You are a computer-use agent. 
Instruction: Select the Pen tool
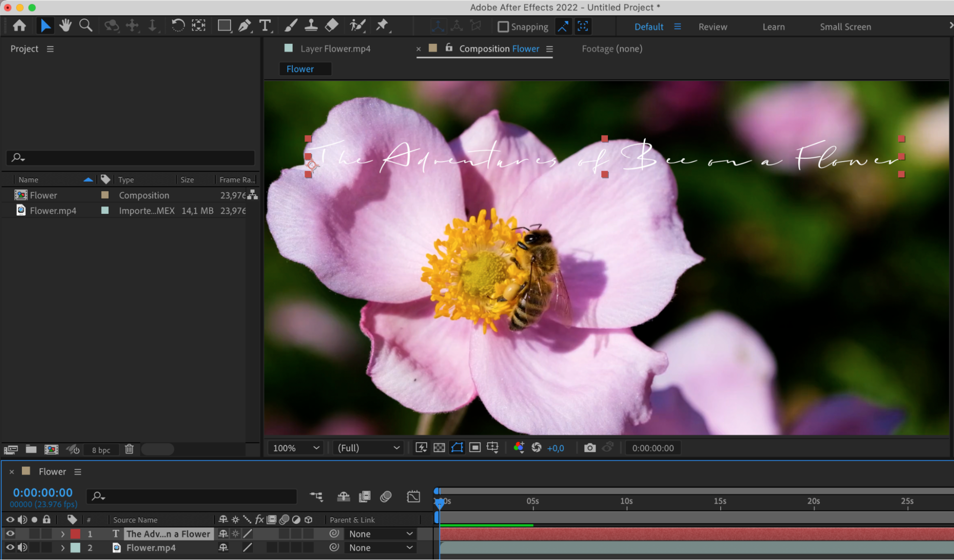[245, 26]
